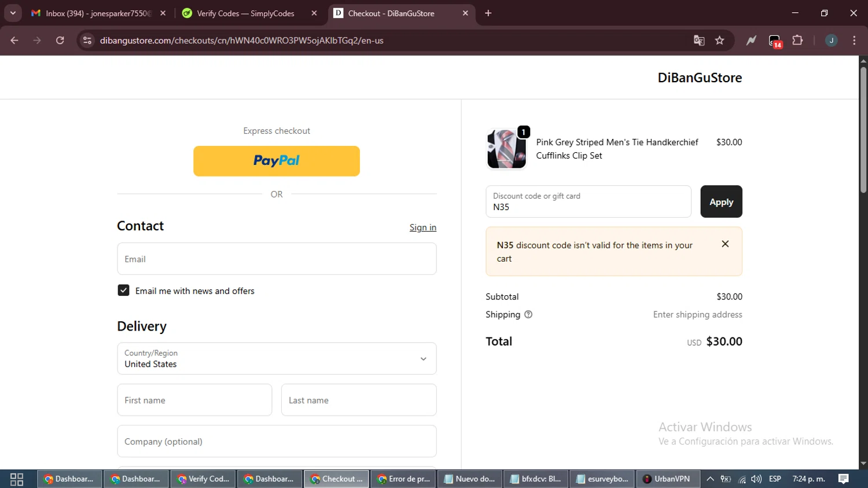The image size is (868, 488).
Task: Click the browser back arrow
Action: tap(14, 41)
